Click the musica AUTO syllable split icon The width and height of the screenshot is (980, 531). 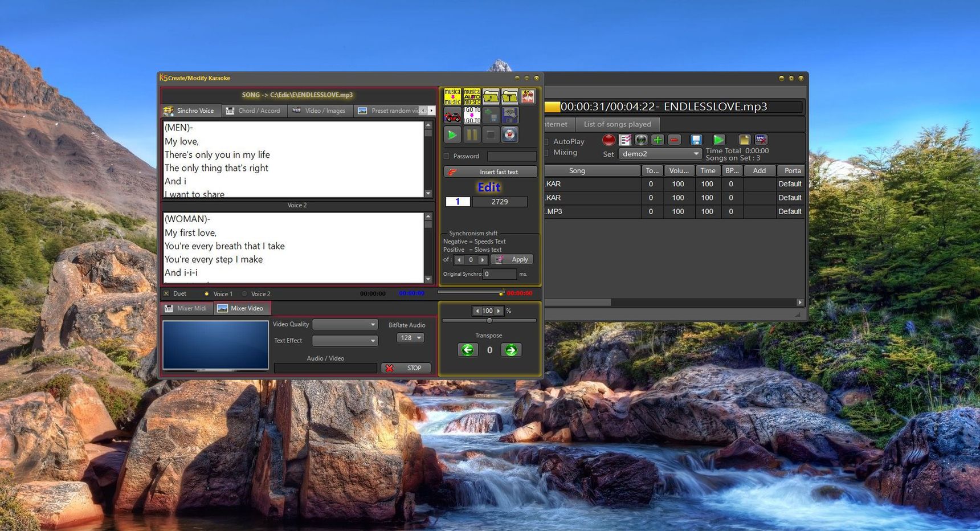472,96
